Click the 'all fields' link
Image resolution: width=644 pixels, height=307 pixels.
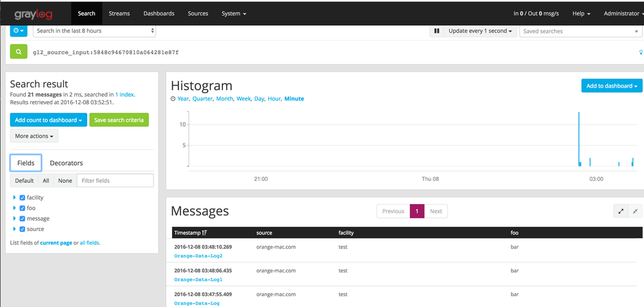89,243
